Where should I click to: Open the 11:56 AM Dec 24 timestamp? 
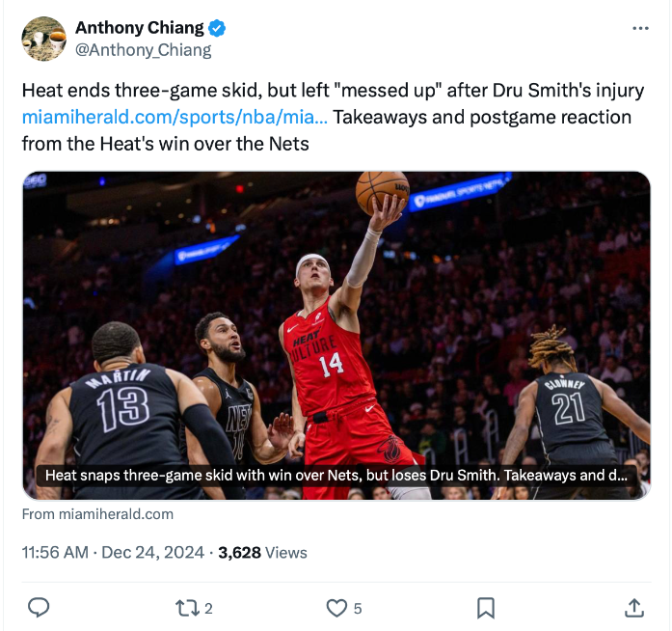113,553
